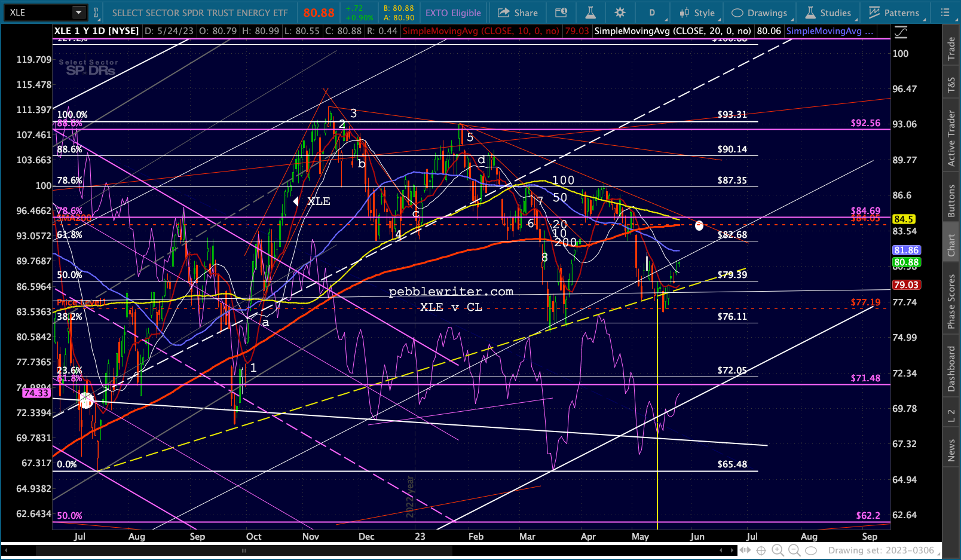This screenshot has height=560, width=961.
Task: Click the symbol link clip icon
Action: [x=96, y=13]
